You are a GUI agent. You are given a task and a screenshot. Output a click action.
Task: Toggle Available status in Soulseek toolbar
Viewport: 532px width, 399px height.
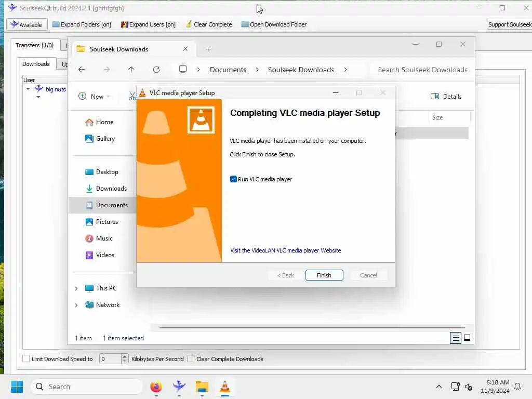pyautogui.click(x=26, y=24)
